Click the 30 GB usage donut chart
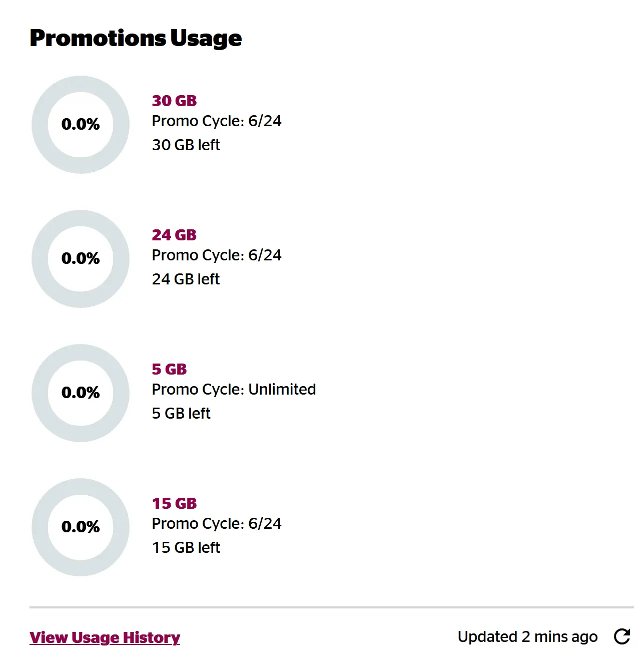644x667 pixels. click(81, 125)
